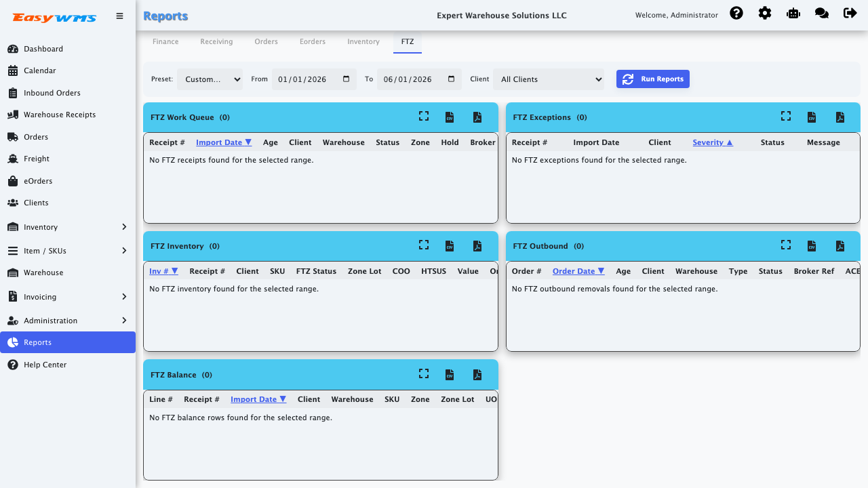Sort FTZ Outbound by Order Date

click(578, 271)
